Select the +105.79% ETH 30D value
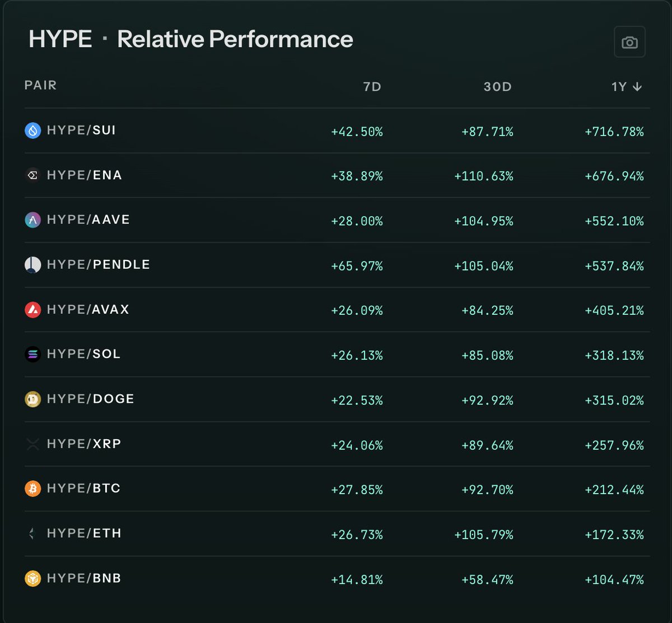Image resolution: width=672 pixels, height=623 pixels. [x=484, y=534]
